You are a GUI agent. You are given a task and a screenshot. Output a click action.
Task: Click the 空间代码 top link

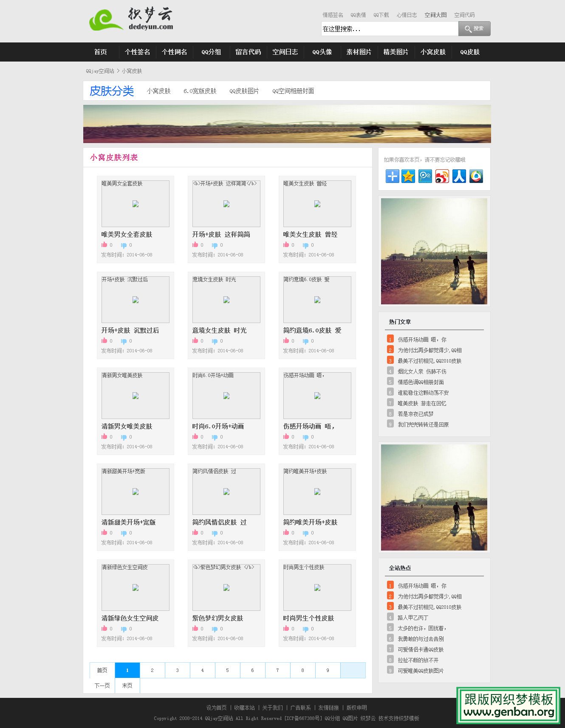pos(464,15)
